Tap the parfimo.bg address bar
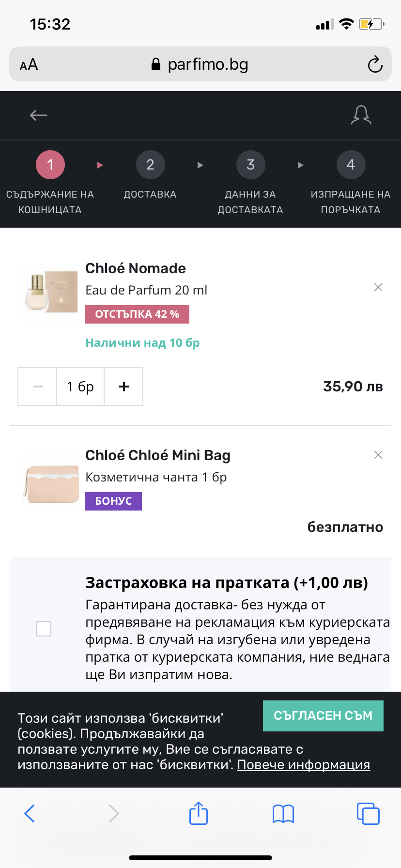Screen dimensions: 401x868 coord(200,64)
